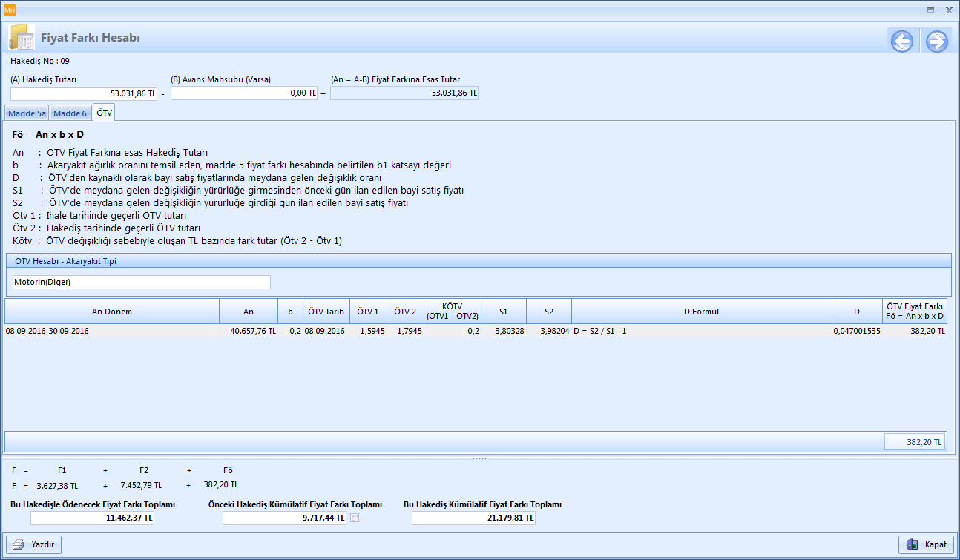The height and width of the screenshot is (560, 960).
Task: Click the forward arrow navigation icon
Action: click(x=937, y=42)
